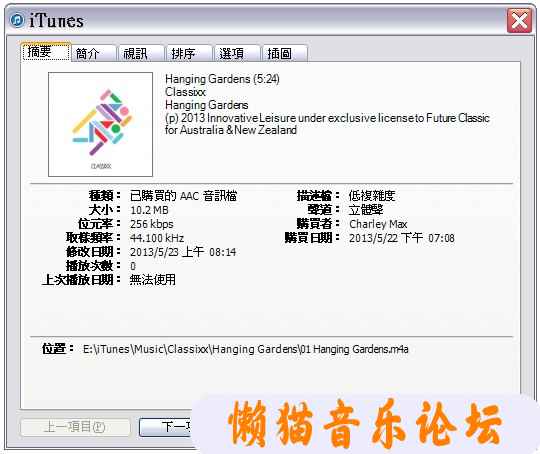540x454 pixels.
Task: Open the 視訊 tab
Action: tap(141, 53)
